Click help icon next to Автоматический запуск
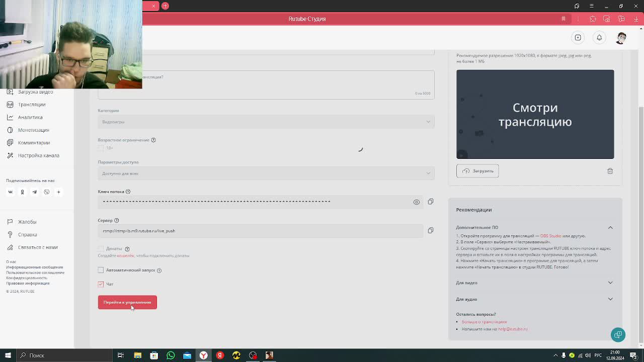The height and width of the screenshot is (362, 644). [x=159, y=270]
